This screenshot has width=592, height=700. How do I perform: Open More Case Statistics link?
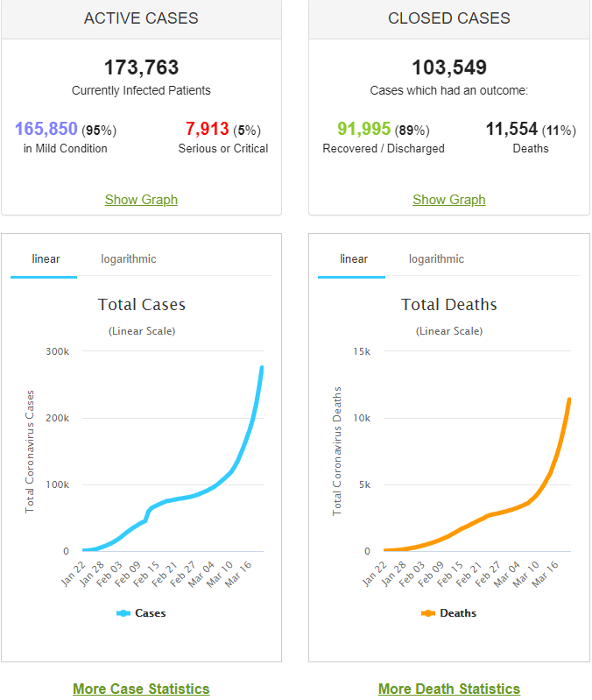point(141,689)
